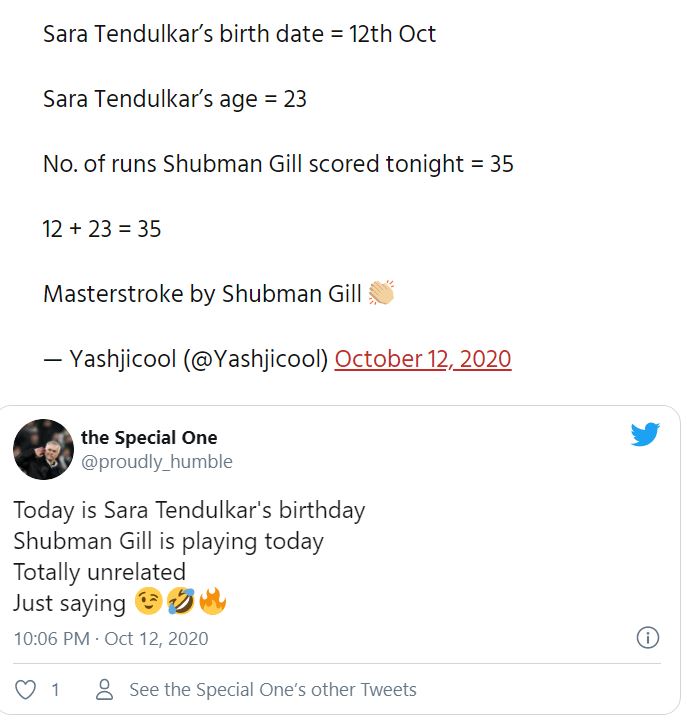Click "Today is Sara Tendulkar's birthday" text
This screenshot has width=687, height=726.
pos(189,510)
